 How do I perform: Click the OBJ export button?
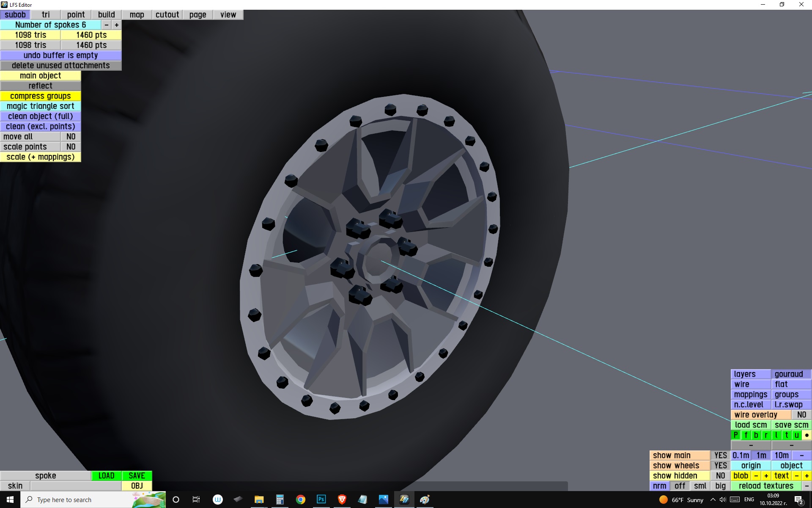click(x=137, y=486)
